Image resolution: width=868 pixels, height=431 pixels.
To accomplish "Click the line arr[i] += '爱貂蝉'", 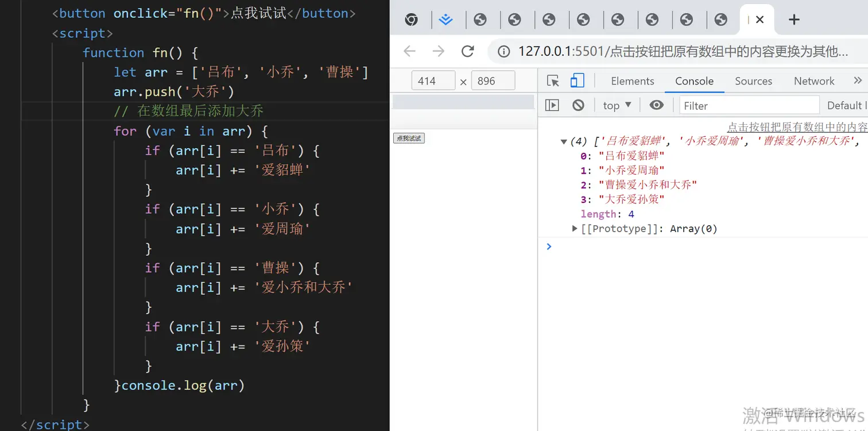I will pos(243,170).
